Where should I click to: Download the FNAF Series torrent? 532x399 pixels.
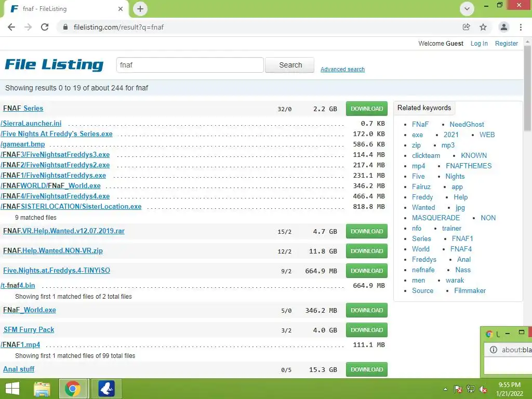click(367, 109)
